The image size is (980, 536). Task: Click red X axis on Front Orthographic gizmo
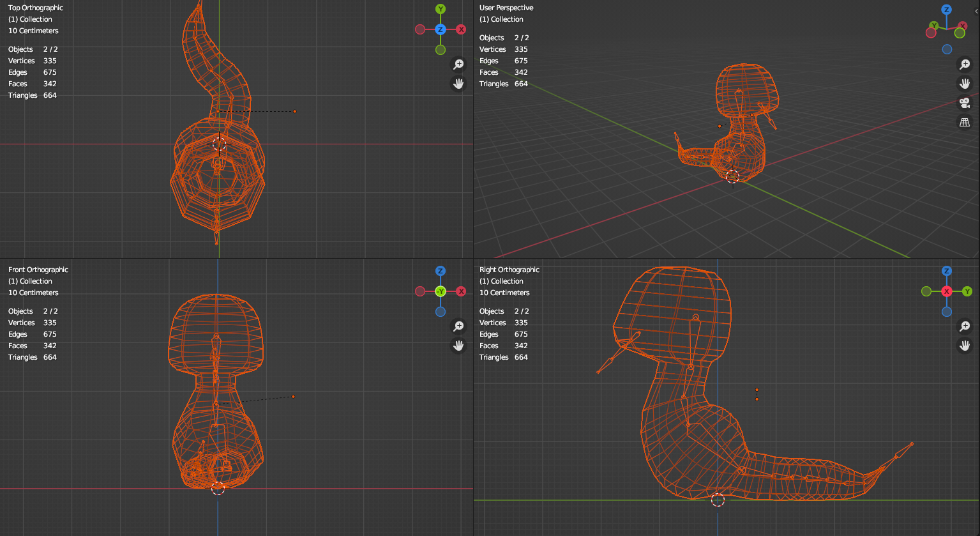click(461, 291)
